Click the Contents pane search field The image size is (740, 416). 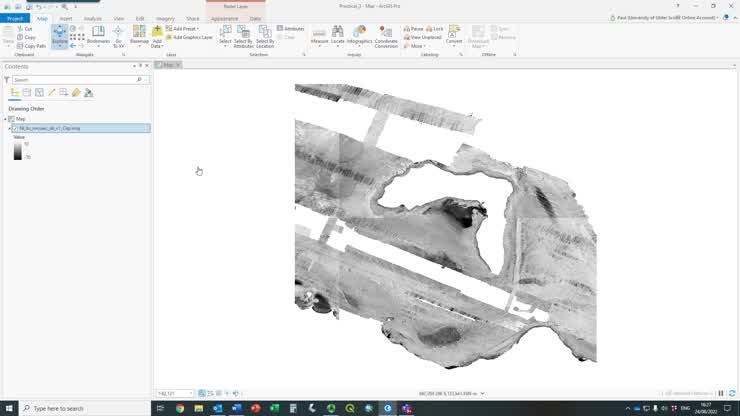(x=76, y=79)
